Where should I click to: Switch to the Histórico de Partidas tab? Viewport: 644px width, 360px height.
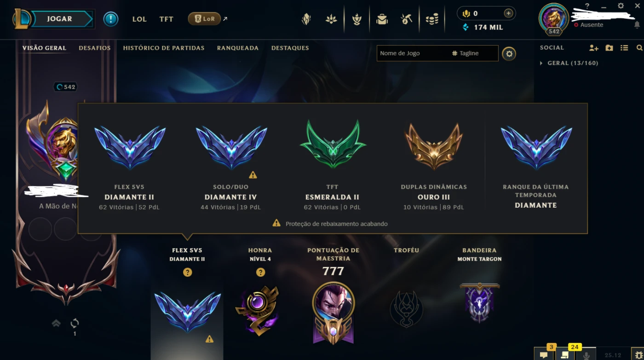coord(164,48)
